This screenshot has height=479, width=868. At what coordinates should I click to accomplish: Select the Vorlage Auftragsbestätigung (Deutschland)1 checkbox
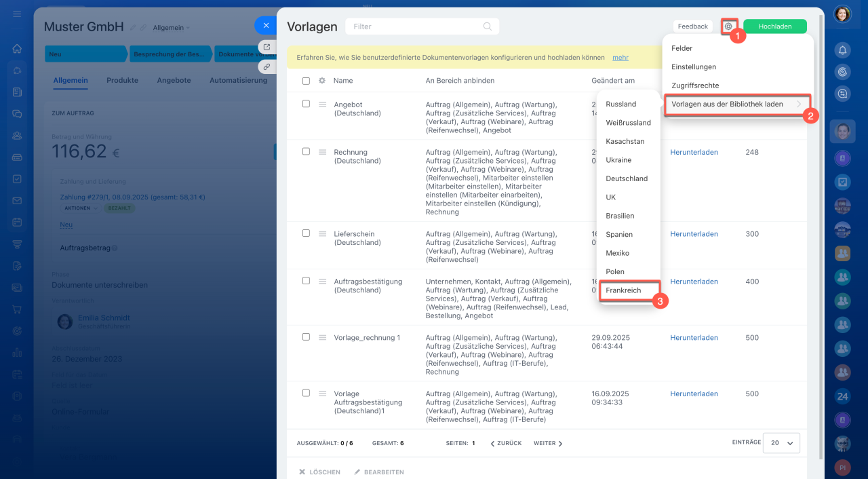click(306, 393)
